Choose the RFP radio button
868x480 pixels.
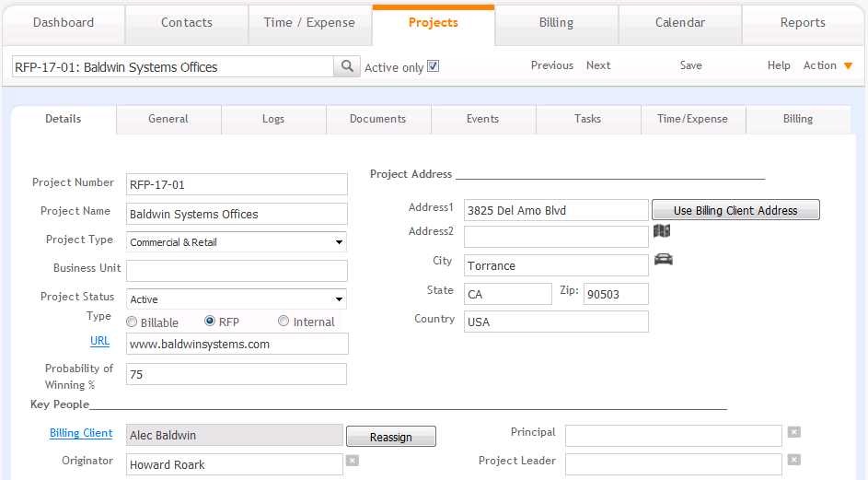coord(210,321)
